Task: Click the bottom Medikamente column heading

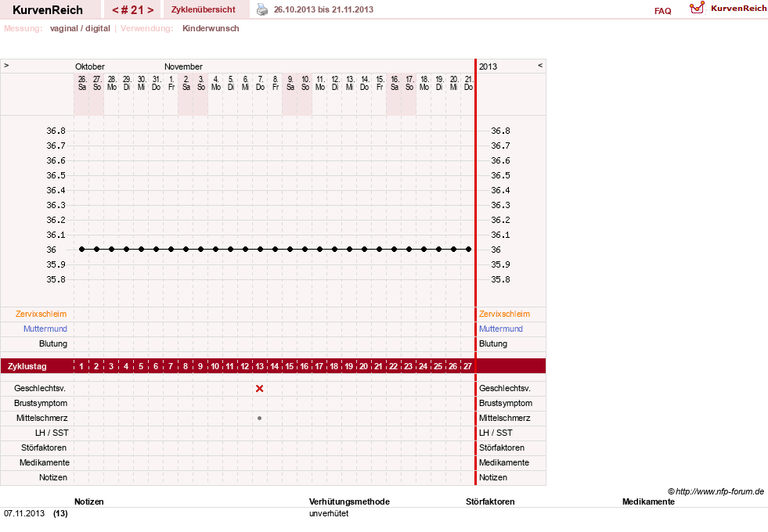Action: [648, 501]
